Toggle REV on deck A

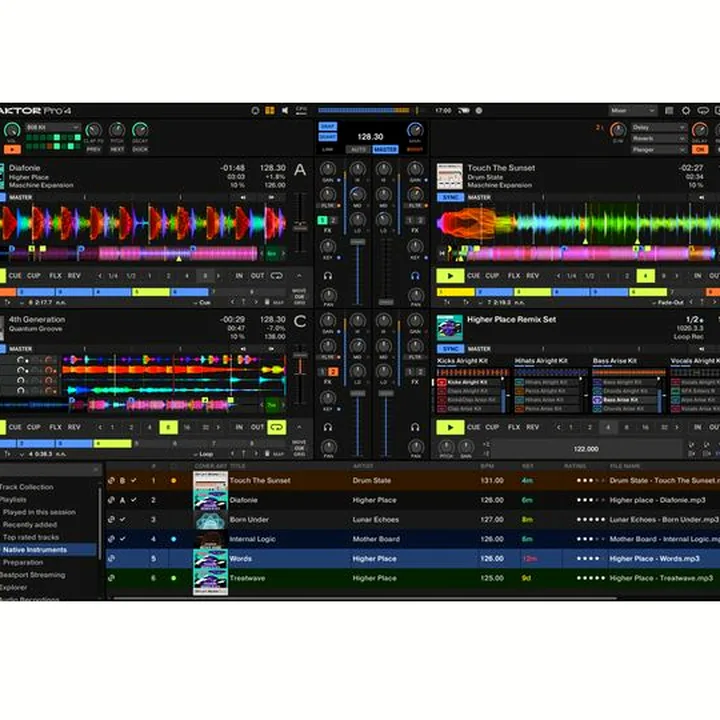click(x=74, y=276)
